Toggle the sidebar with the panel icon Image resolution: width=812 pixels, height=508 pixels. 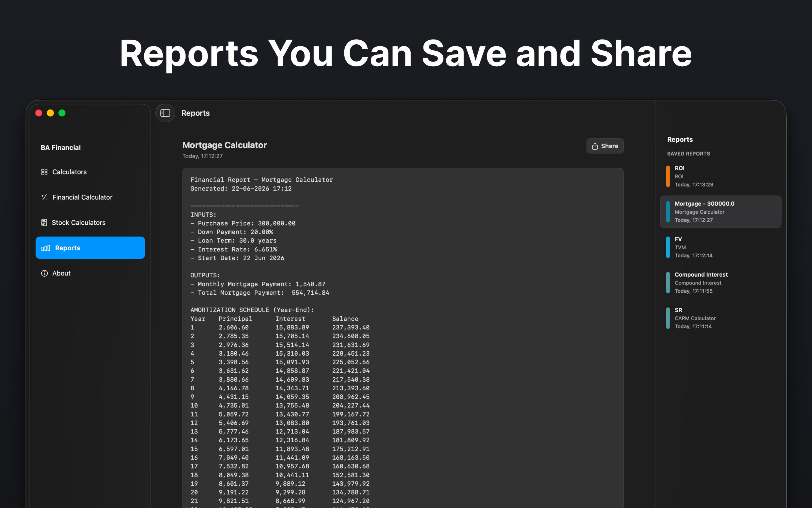(x=165, y=113)
